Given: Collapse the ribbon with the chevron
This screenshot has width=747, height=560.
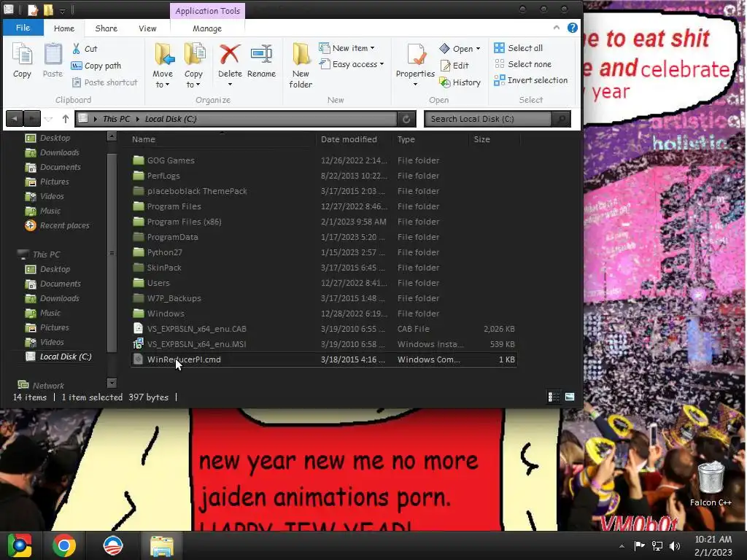Looking at the screenshot, I should [557, 28].
